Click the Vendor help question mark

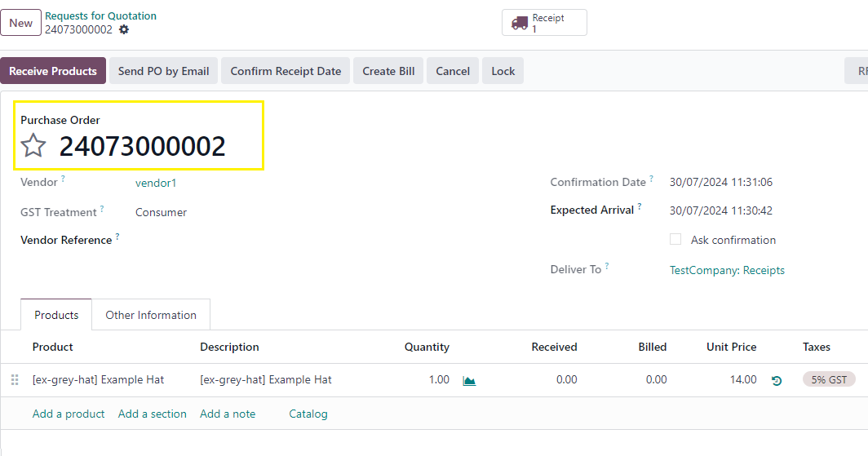coord(63,179)
